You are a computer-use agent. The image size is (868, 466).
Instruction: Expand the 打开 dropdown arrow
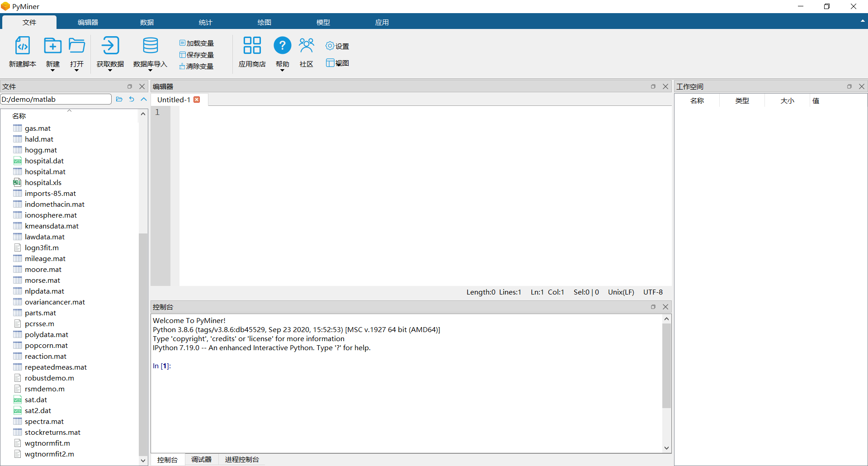pos(77,71)
